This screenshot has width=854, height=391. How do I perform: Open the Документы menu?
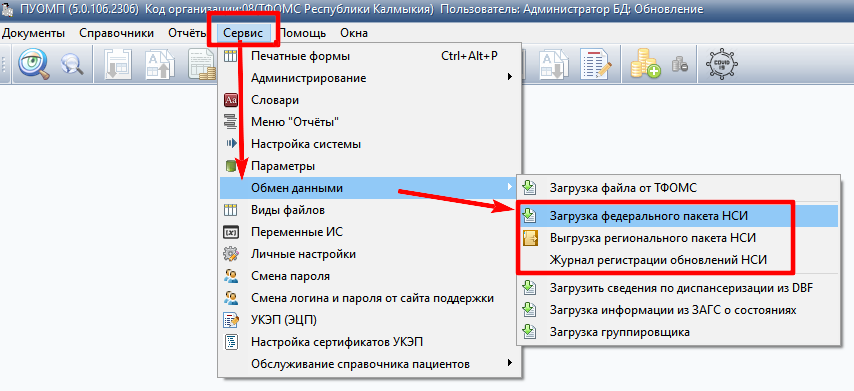click(x=33, y=33)
